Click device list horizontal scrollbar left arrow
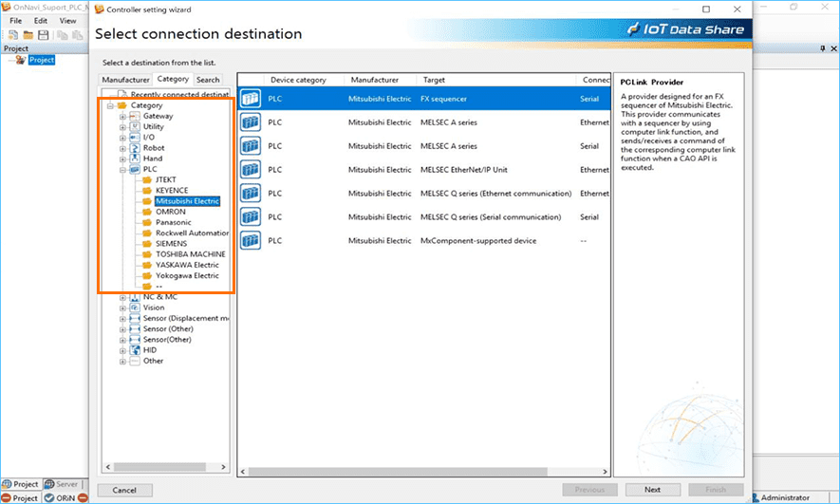 pos(243,472)
